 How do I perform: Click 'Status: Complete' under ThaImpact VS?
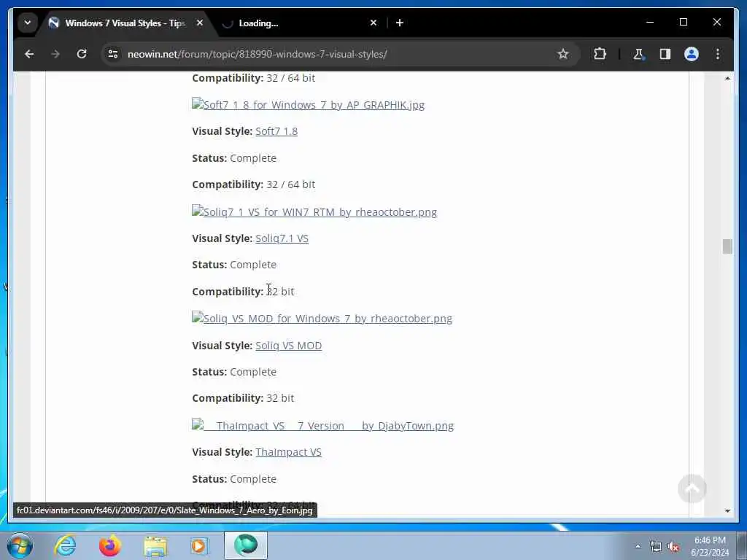coord(234,478)
